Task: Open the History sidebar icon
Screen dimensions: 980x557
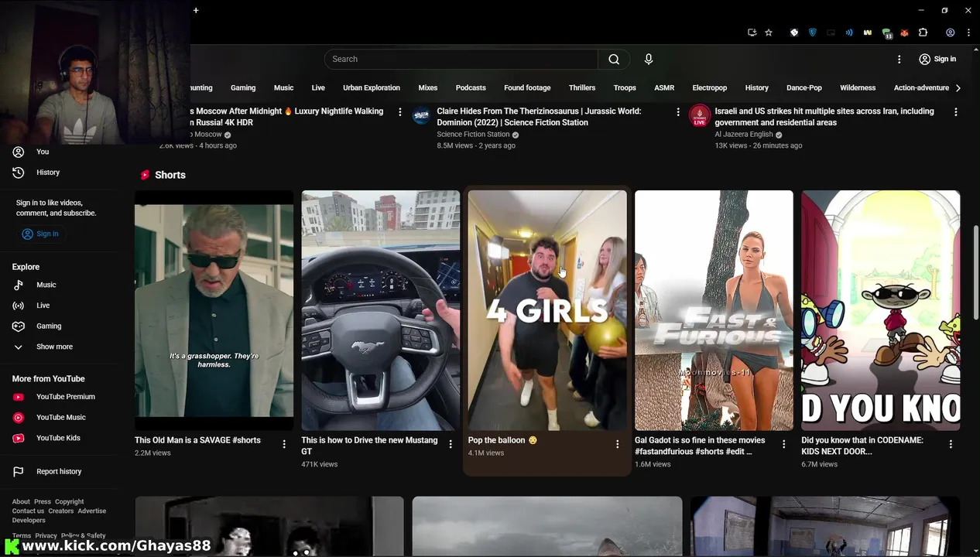Action: coord(19,173)
